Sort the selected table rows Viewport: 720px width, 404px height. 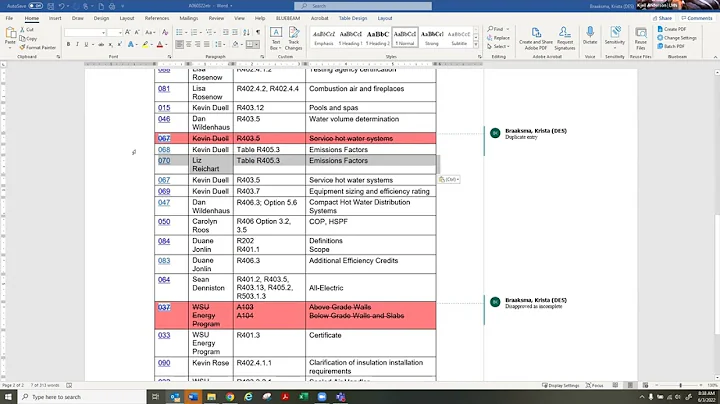coord(247,32)
